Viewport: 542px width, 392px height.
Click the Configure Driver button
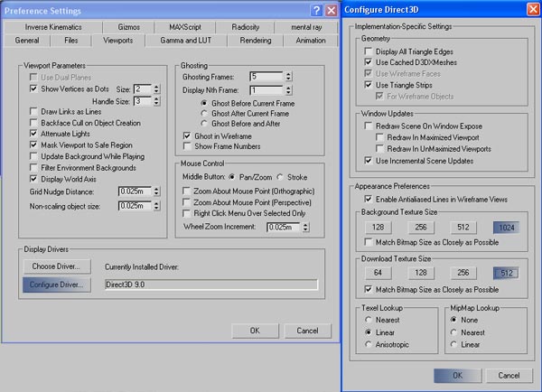tap(57, 285)
